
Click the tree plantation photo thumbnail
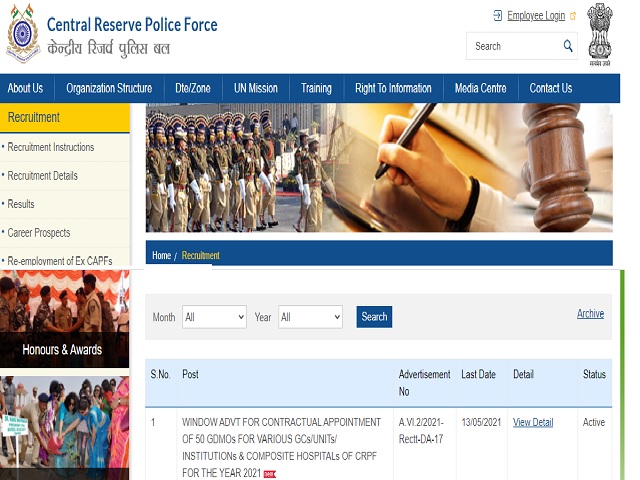64,428
